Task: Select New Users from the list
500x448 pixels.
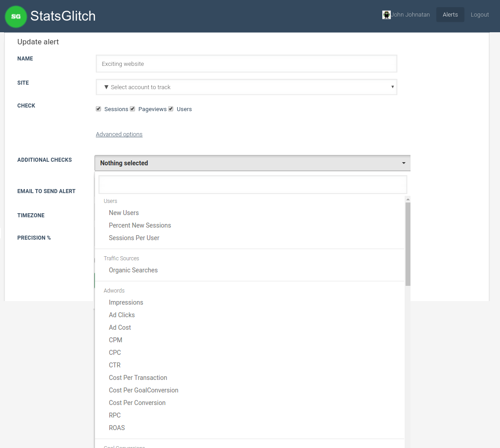Action: point(124,213)
